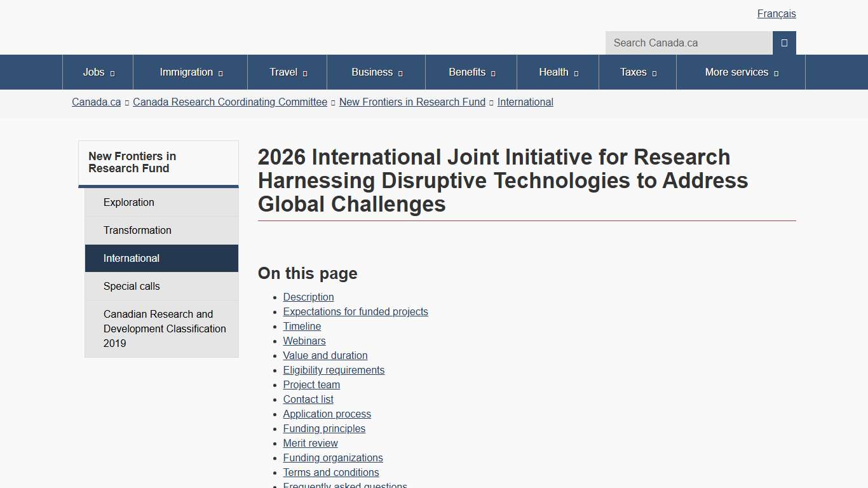Open Canadian Research and Development Classification 2019

[165, 329]
